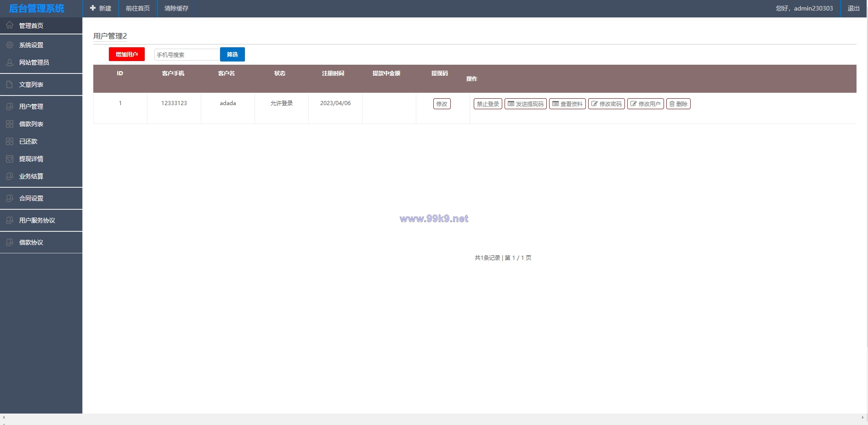Click the 注册时间 column header
868x425 pixels.
[x=333, y=73]
